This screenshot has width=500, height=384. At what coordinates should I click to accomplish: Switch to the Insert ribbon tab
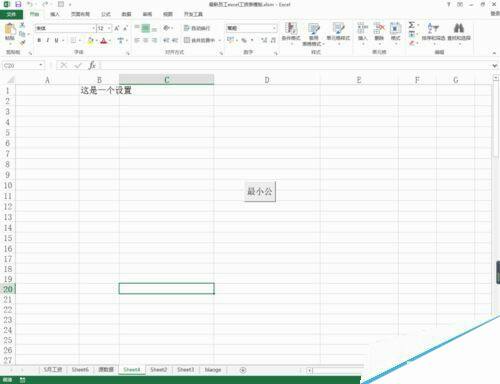(55, 14)
